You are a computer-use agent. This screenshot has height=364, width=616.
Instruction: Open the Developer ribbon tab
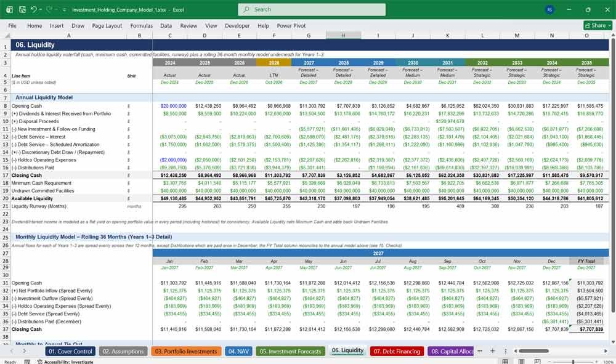pyautogui.click(x=237, y=25)
